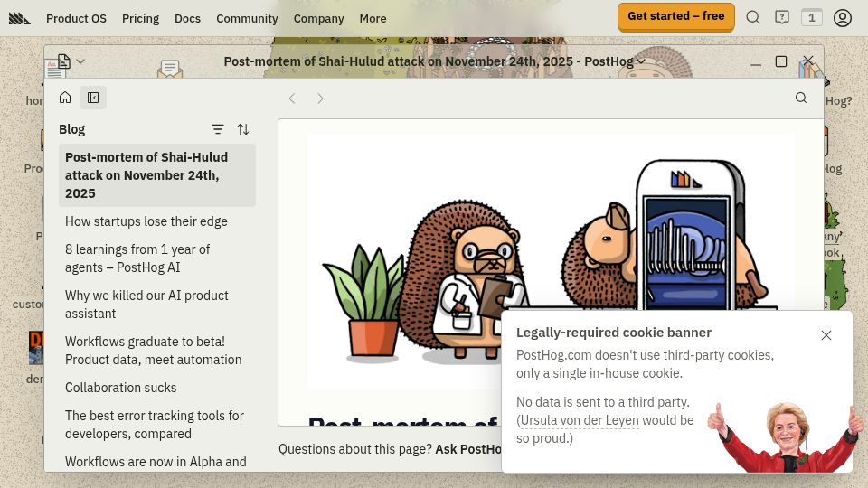
Task: Click the document icon in window title bar
Action: point(63,61)
